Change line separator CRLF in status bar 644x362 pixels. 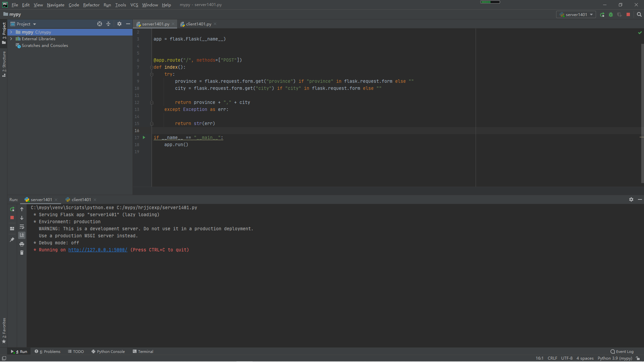pos(552,358)
